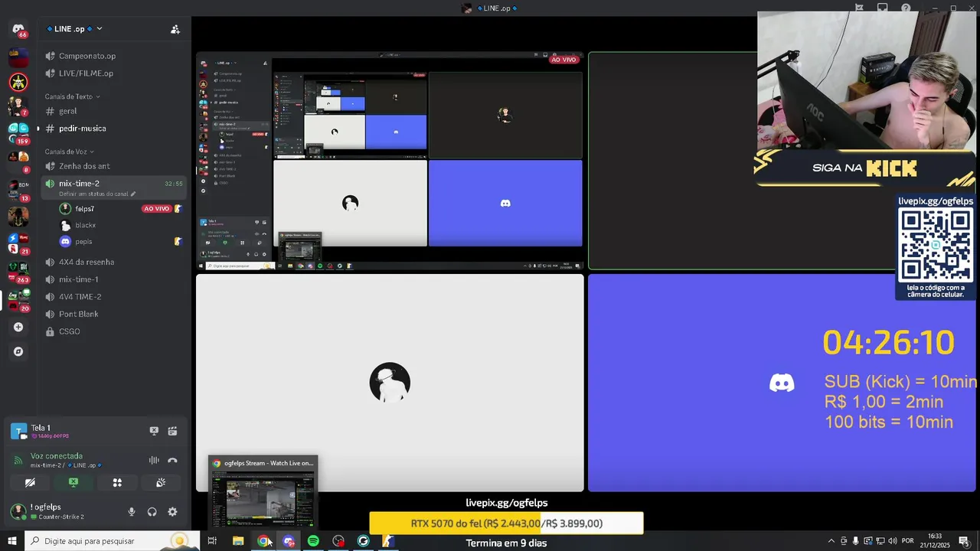Open the soundboard button in voice panel
Viewport: 980px width, 551px height.
[x=161, y=483]
